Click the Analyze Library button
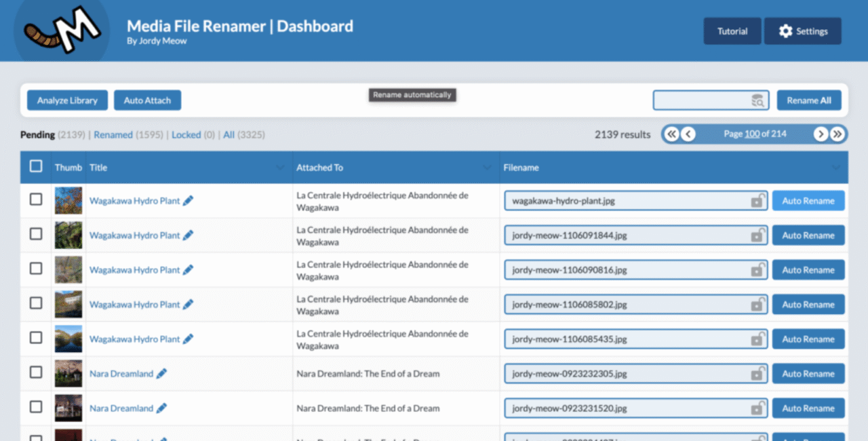Viewport: 868px width, 441px height. coord(67,100)
